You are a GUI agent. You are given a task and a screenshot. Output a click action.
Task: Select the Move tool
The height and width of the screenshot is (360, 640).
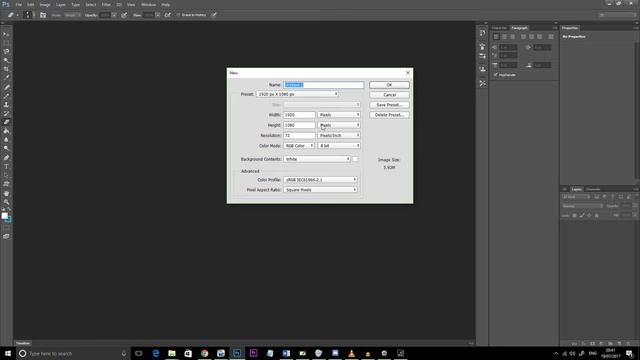coord(6,34)
